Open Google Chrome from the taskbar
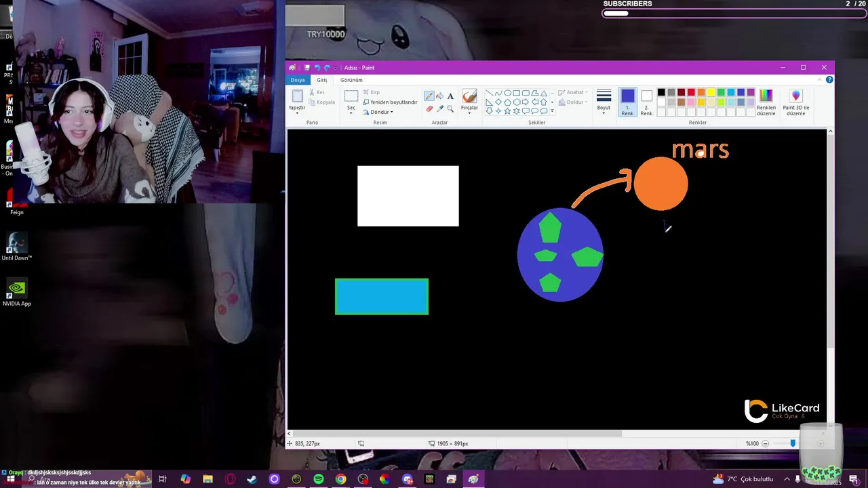Screen dimensions: 868x488 pos(341,479)
